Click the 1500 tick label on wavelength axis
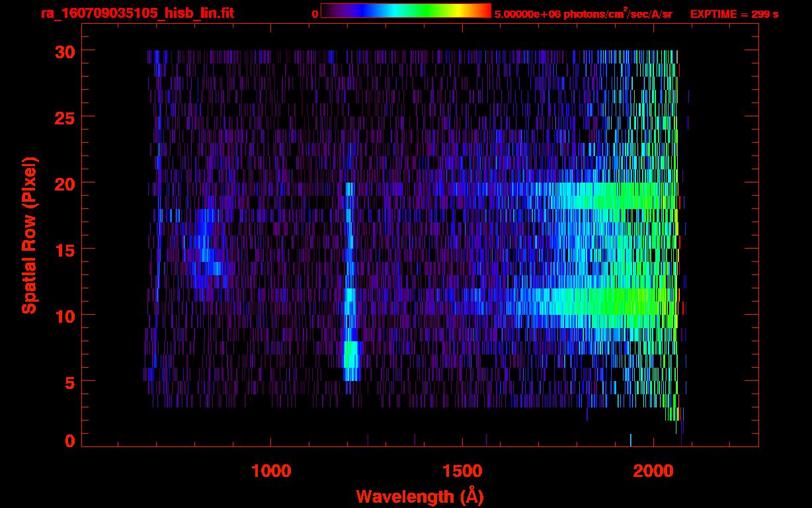The image size is (812, 508). click(462, 471)
